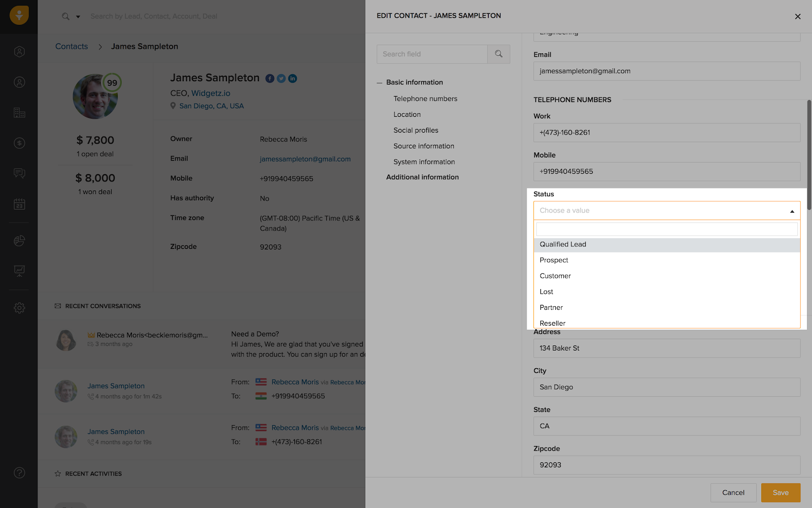Image resolution: width=812 pixels, height=508 pixels.
Task: Go to Additional information section
Action: [x=422, y=177]
